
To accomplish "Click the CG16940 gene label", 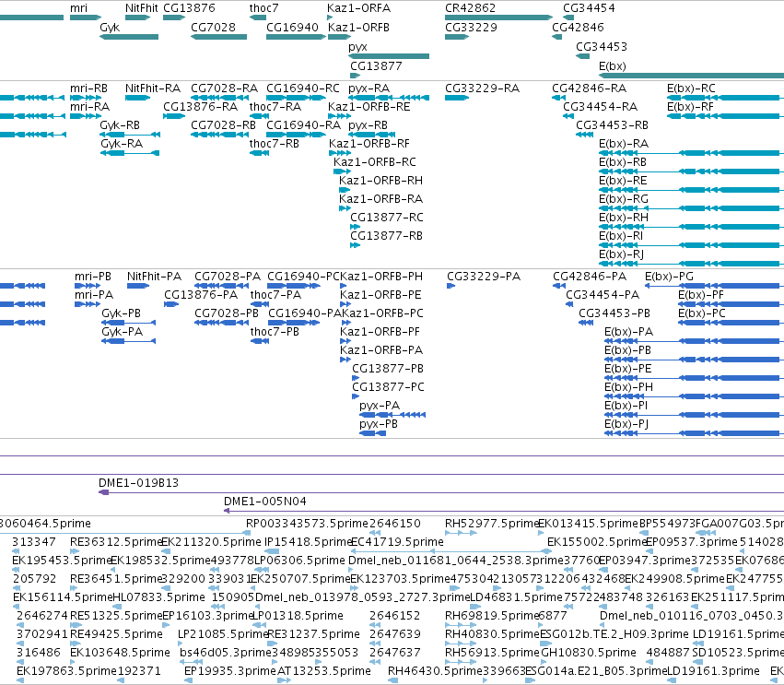I will 292,28.
